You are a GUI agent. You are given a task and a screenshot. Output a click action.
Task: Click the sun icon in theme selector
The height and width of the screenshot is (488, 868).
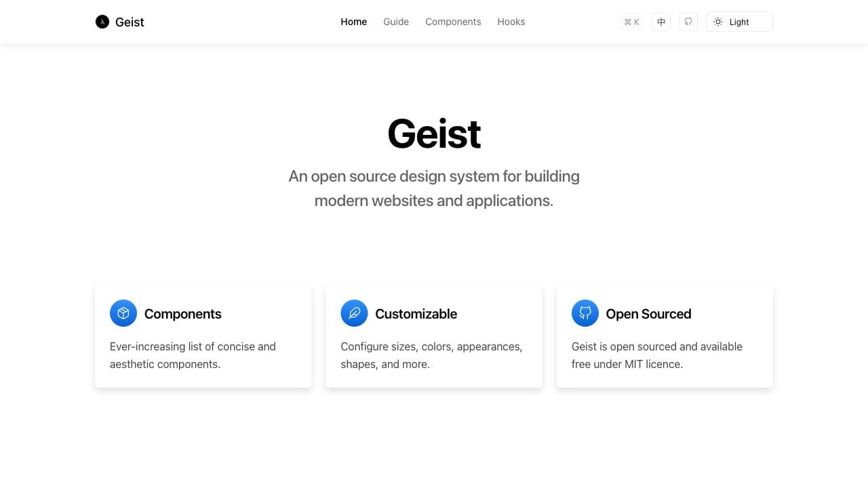(x=718, y=22)
